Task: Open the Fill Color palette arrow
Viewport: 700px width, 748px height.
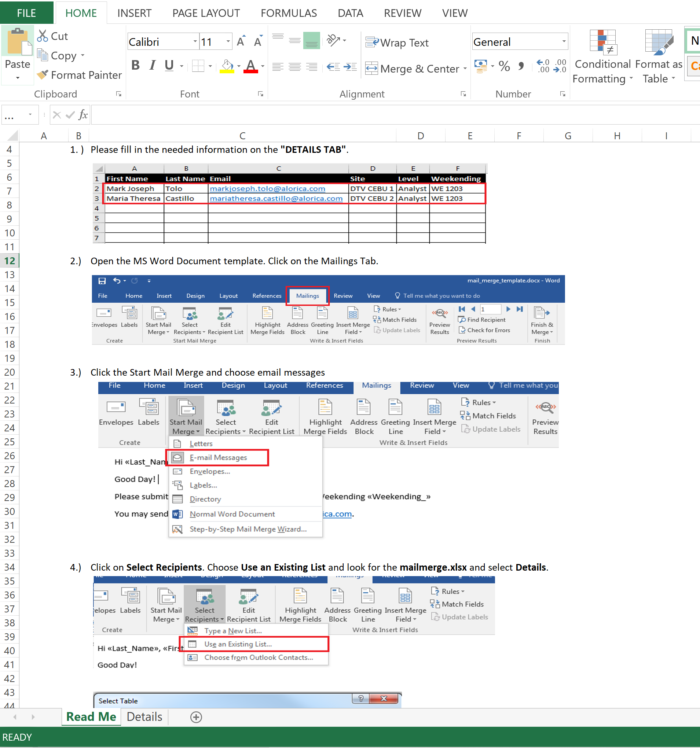Action: point(239,66)
